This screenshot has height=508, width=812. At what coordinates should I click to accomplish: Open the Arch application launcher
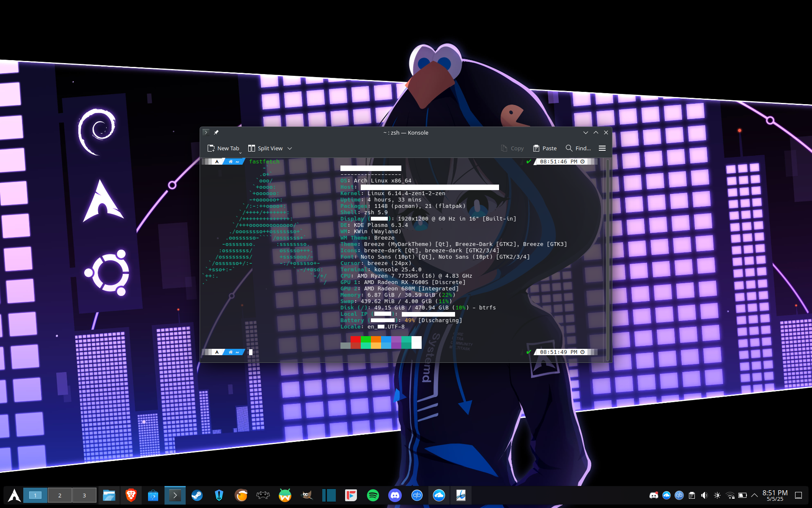[x=14, y=495]
